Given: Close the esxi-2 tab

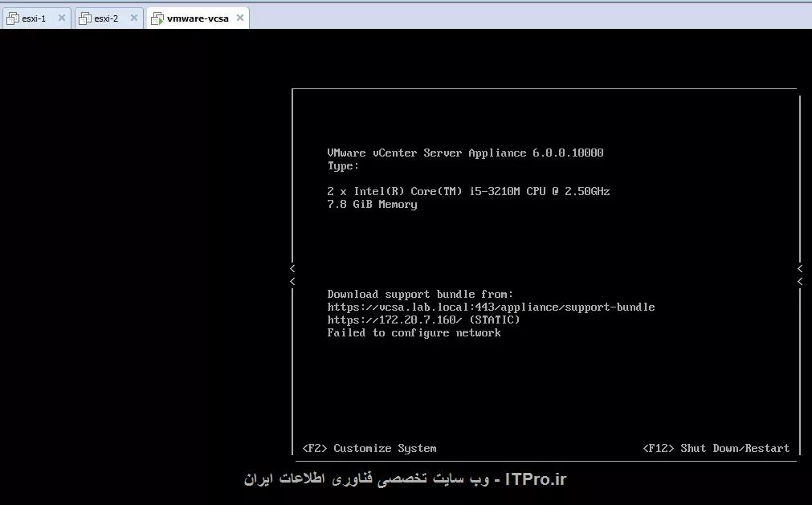Looking at the screenshot, I should pos(133,18).
